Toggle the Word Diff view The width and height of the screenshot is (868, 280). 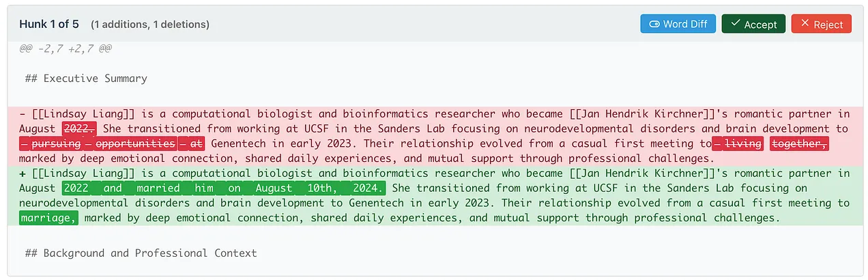(x=678, y=24)
